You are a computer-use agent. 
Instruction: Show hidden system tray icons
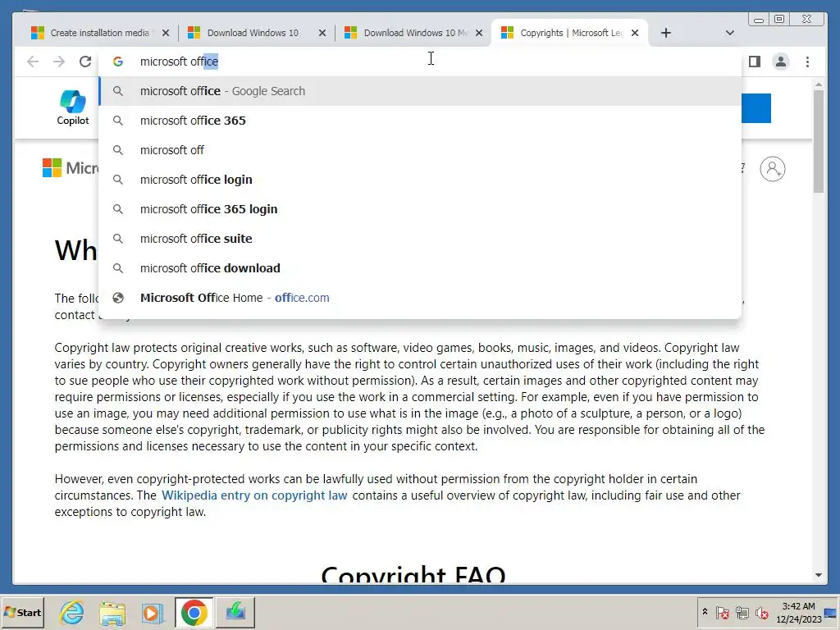point(705,612)
